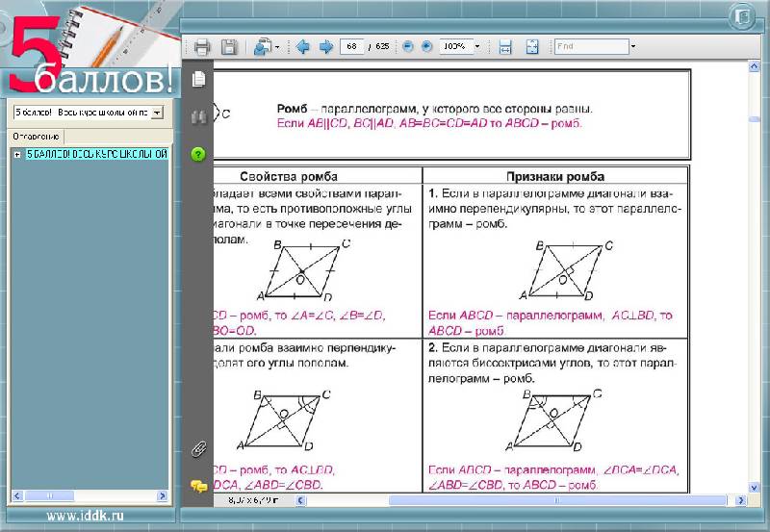Click the zoom percentage field 100%
The height and width of the screenshot is (532, 770).
pyautogui.click(x=455, y=46)
